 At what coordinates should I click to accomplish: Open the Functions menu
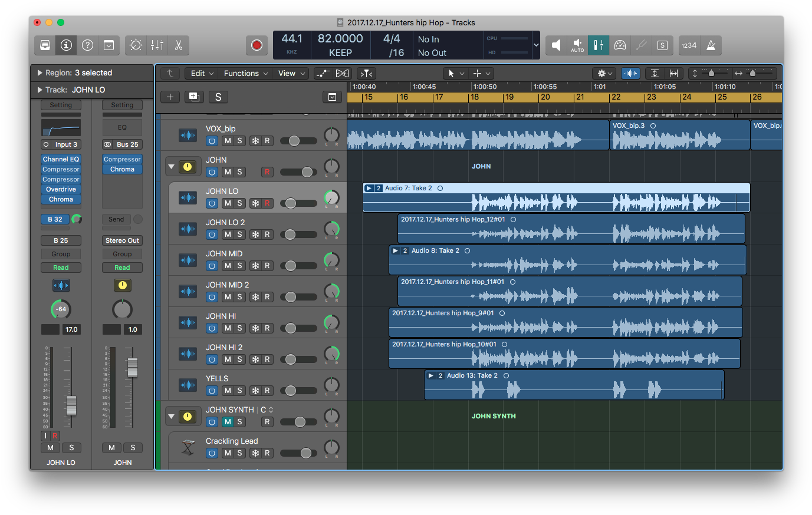pyautogui.click(x=245, y=73)
